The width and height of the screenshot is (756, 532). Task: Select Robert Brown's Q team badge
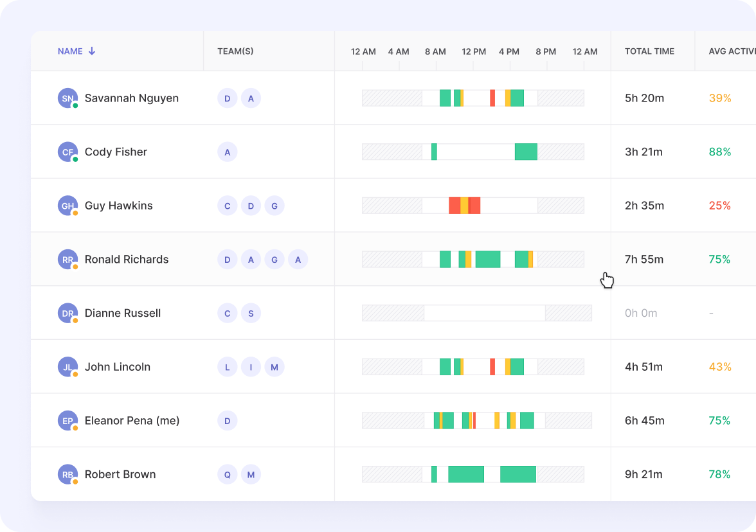coord(228,475)
